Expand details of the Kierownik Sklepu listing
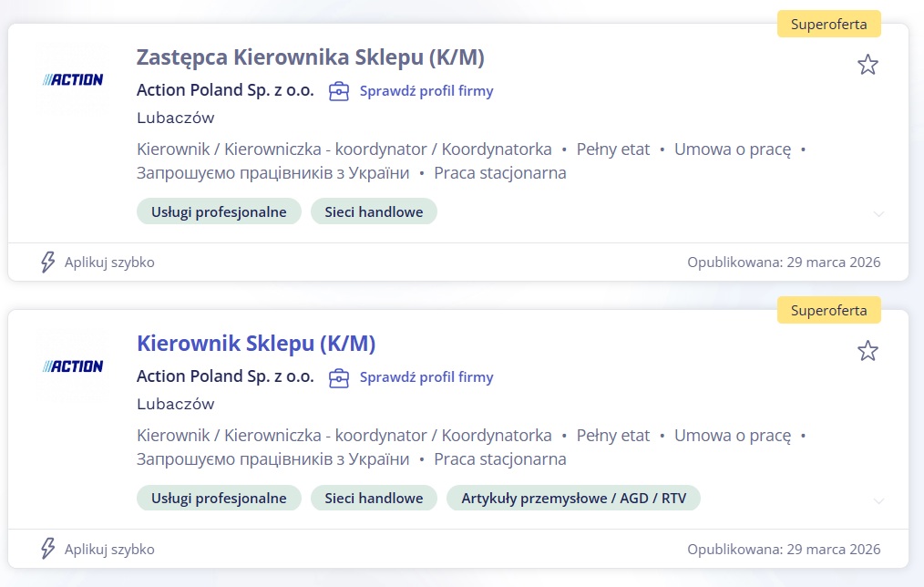Screen dimensions: 924x587 (x=878, y=500)
